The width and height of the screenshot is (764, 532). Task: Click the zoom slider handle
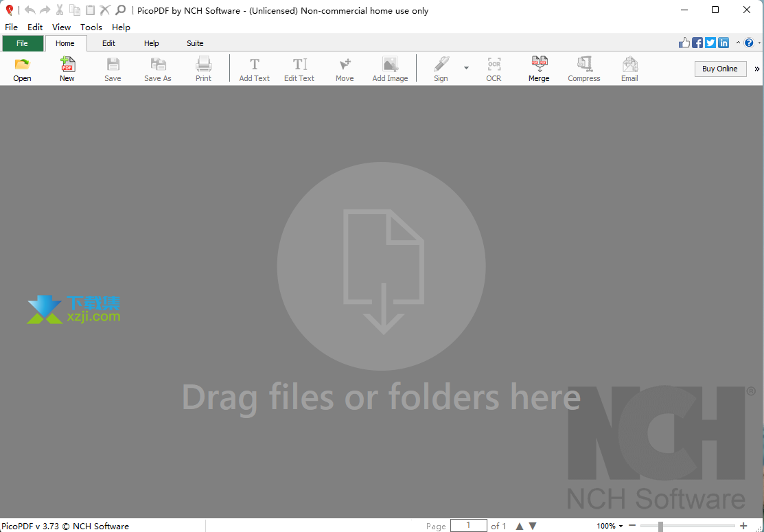tap(660, 526)
